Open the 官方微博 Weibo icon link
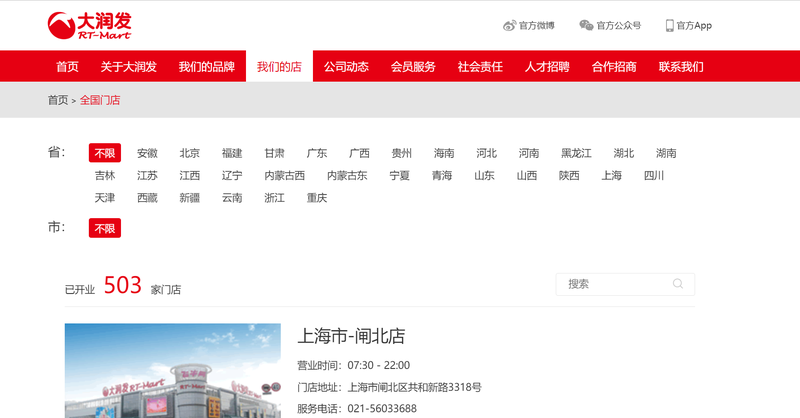The width and height of the screenshot is (800, 418). 529,26
